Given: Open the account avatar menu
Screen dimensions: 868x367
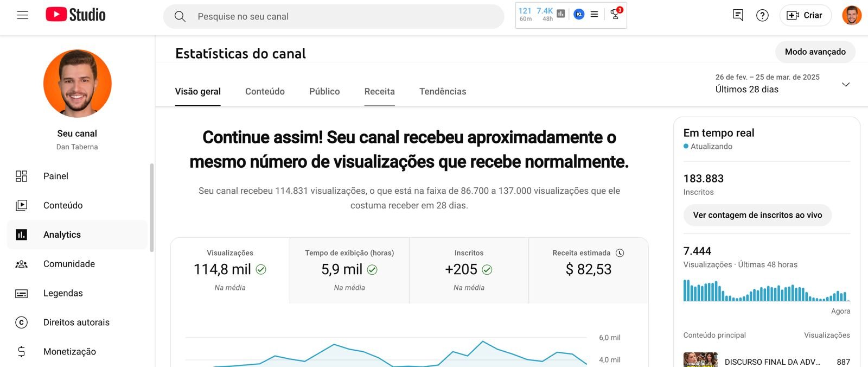Looking at the screenshot, I should click(x=852, y=15).
